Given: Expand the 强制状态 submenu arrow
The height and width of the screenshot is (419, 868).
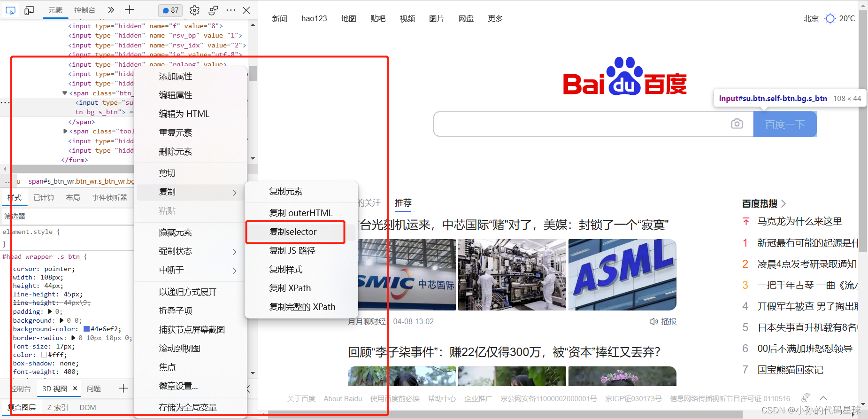Looking at the screenshot, I should click(235, 252).
